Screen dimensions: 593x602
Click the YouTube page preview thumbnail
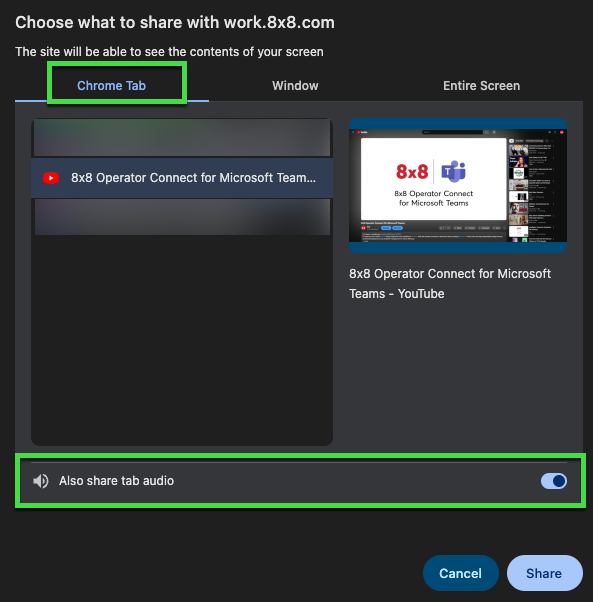point(458,185)
